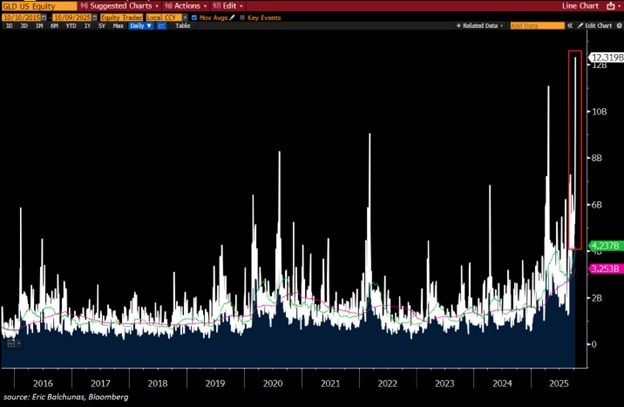Click the green 4.237B moving average label
The image size is (624, 407).
pyautogui.click(x=606, y=246)
